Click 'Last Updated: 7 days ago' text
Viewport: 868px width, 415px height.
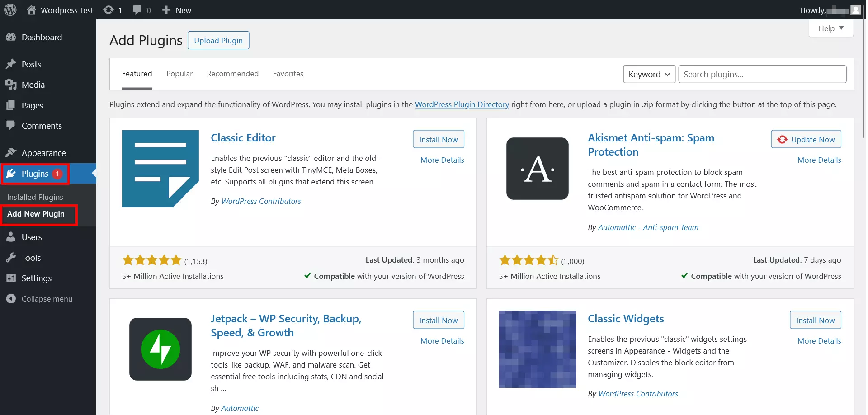tap(797, 260)
